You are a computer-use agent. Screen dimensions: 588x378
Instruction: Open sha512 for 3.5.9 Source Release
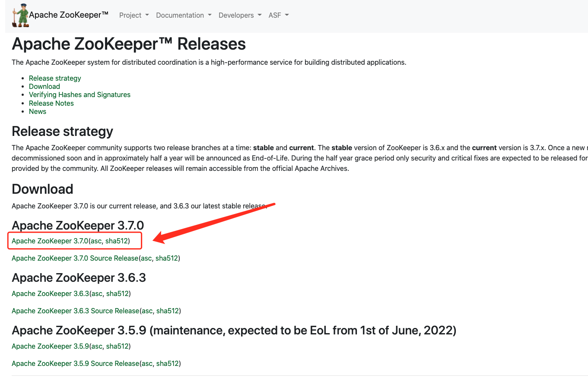coord(168,363)
